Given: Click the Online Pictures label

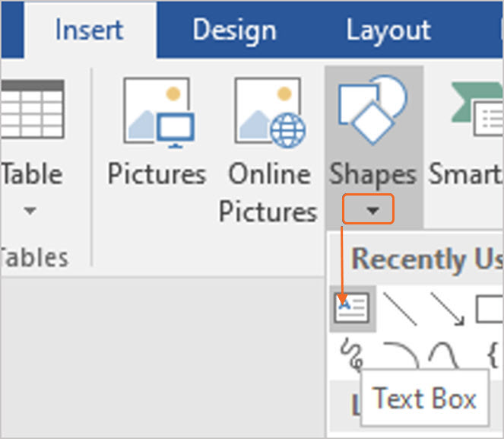Looking at the screenshot, I should tap(268, 192).
